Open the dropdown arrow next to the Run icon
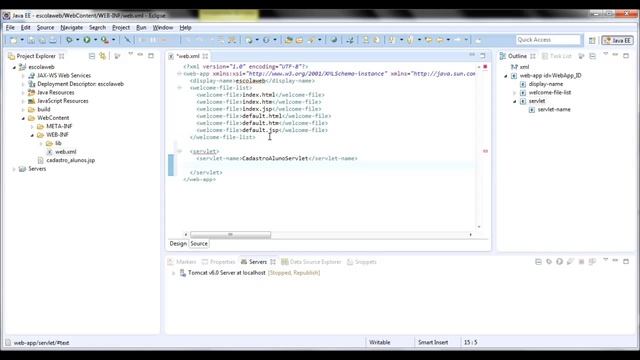This screenshot has height=360, width=640. coord(96,40)
